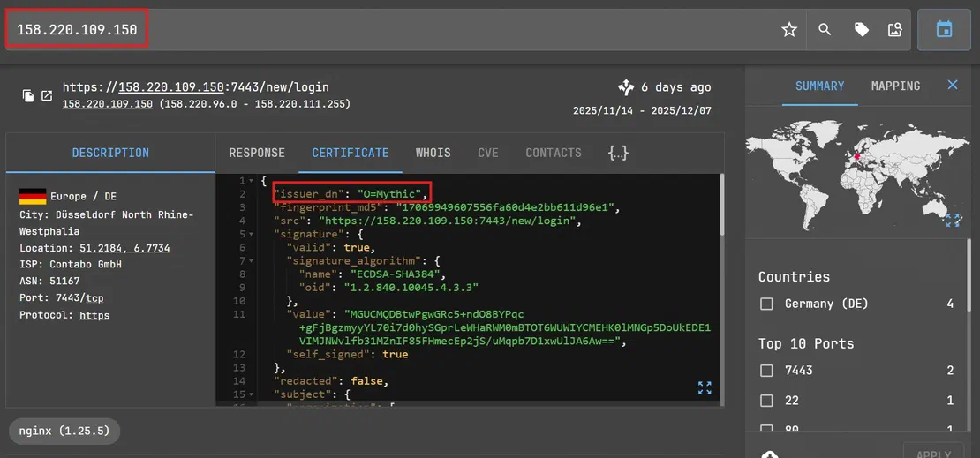This screenshot has width=980, height=458.
Task: Click the self_signed true value
Action: pos(395,354)
